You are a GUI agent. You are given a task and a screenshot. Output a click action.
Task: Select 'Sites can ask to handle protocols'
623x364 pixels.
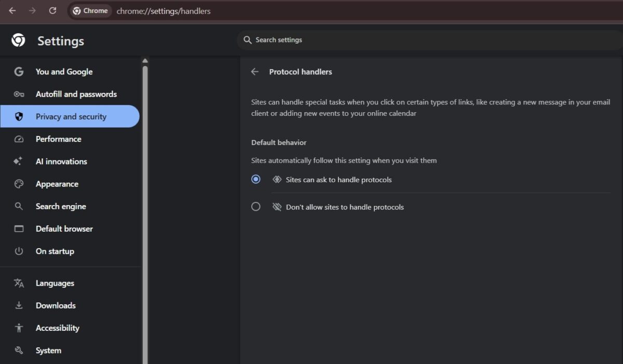pos(255,179)
